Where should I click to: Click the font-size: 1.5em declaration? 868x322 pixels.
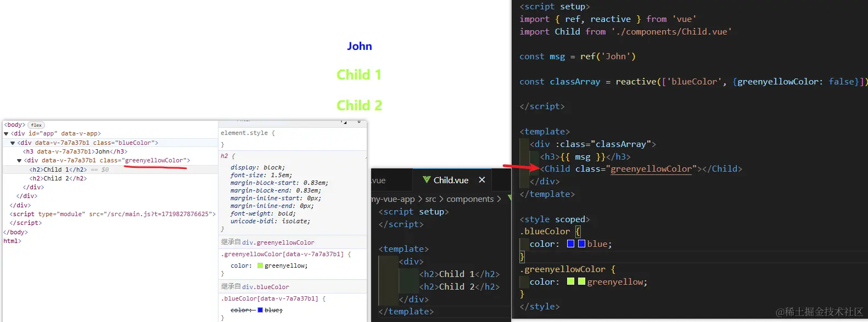261,176
